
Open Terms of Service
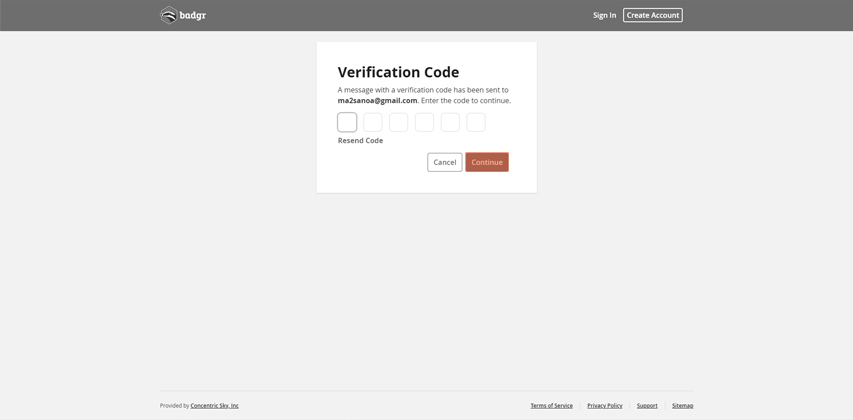coord(552,406)
